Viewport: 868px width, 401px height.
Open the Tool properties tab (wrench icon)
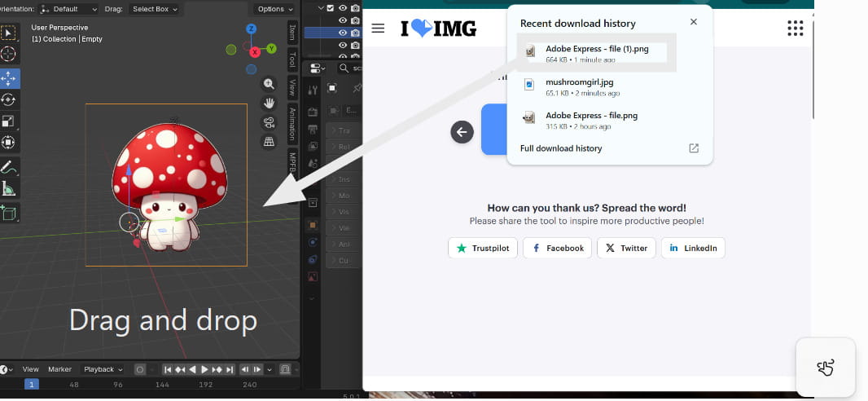[x=313, y=90]
